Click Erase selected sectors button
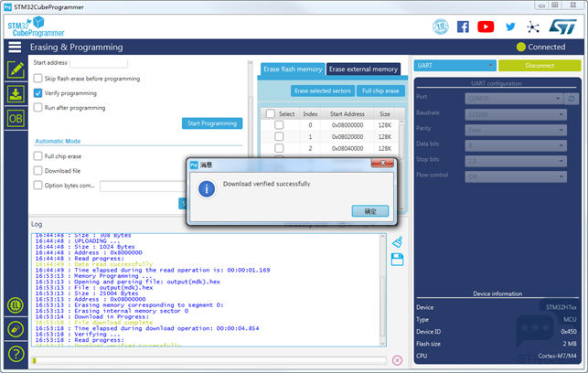This screenshot has height=373, width=588. pyautogui.click(x=323, y=91)
